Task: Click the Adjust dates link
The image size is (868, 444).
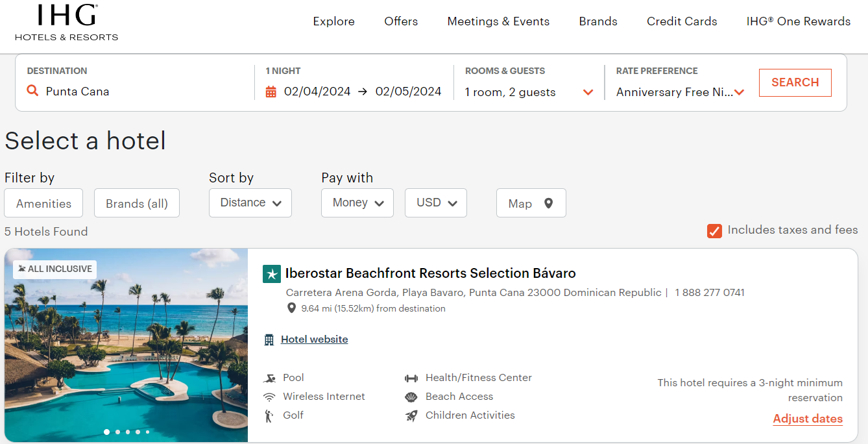Action: pyautogui.click(x=807, y=419)
